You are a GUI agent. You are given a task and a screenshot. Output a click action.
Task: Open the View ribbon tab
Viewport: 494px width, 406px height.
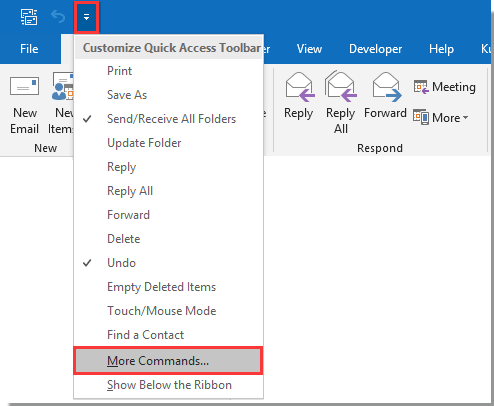pyautogui.click(x=309, y=49)
